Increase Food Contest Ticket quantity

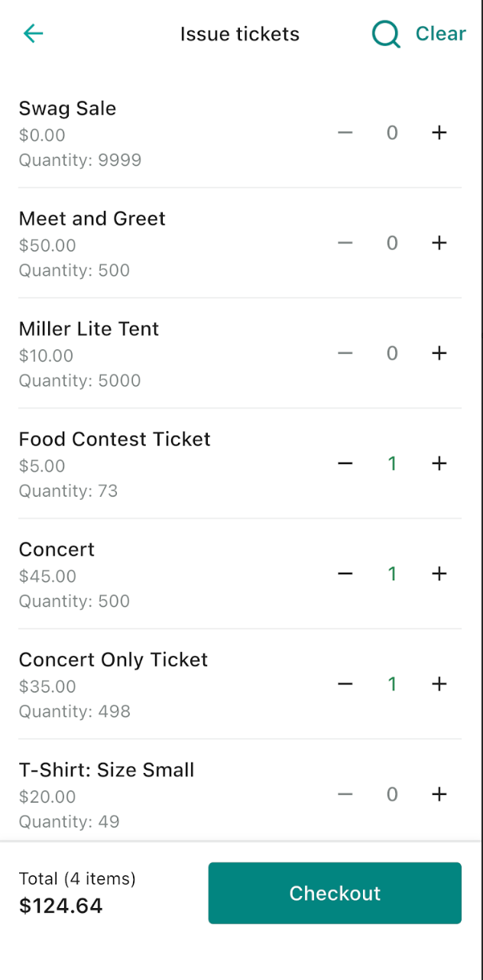click(439, 463)
